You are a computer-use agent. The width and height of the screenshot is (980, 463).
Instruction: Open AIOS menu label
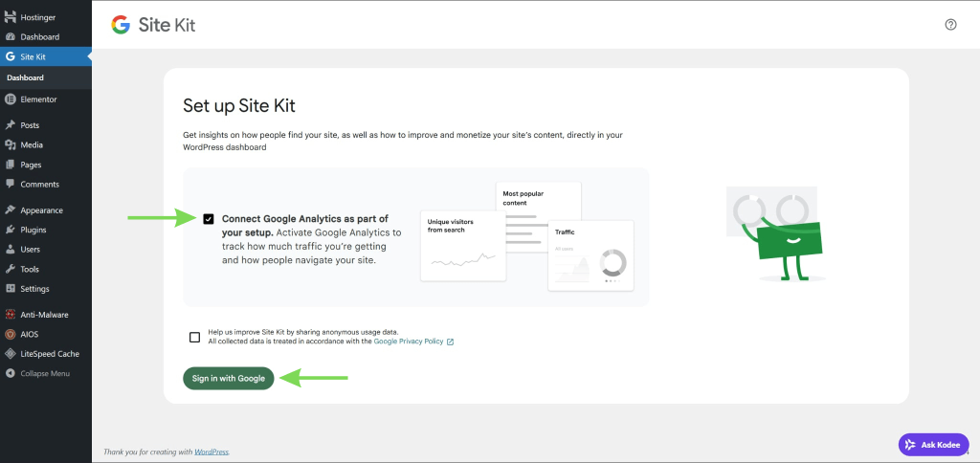[x=30, y=334]
